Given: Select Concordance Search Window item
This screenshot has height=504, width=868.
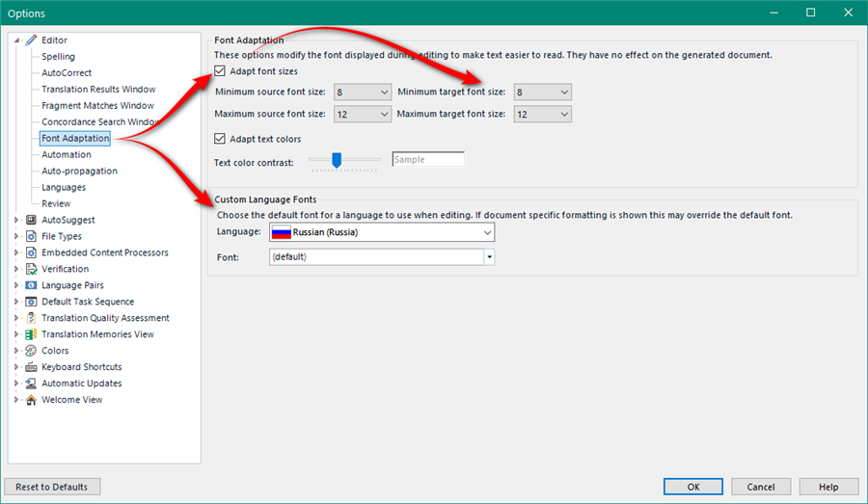Looking at the screenshot, I should click(x=100, y=121).
